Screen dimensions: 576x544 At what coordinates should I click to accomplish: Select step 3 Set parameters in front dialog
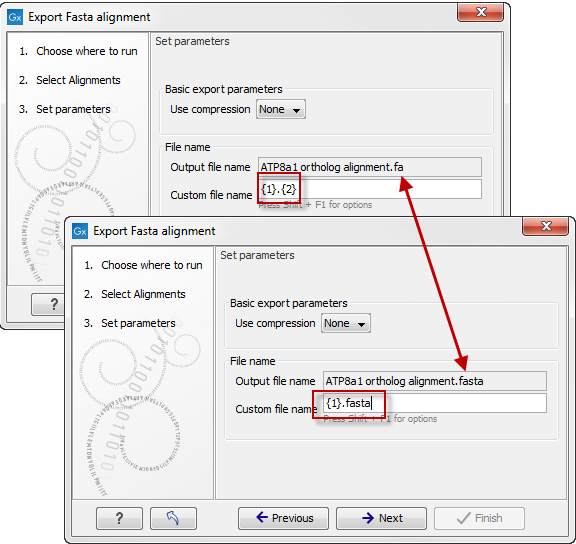click(129, 323)
